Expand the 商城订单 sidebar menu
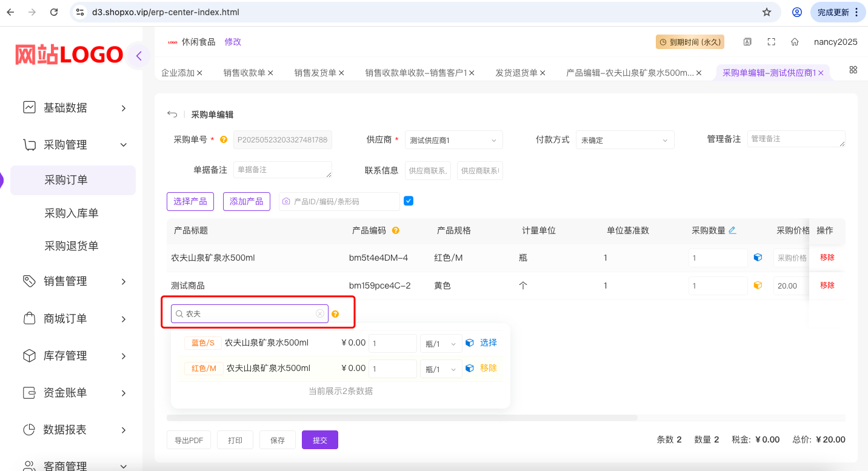The width and height of the screenshot is (868, 471). click(x=75, y=319)
